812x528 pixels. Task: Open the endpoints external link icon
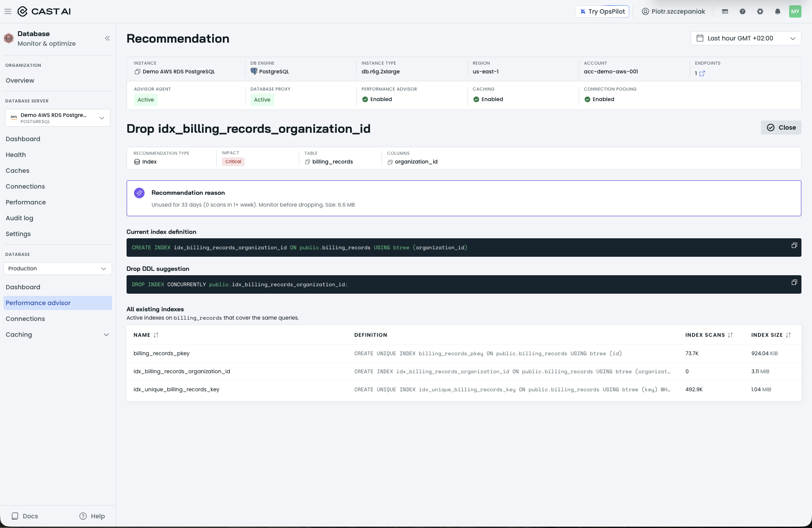click(x=702, y=73)
